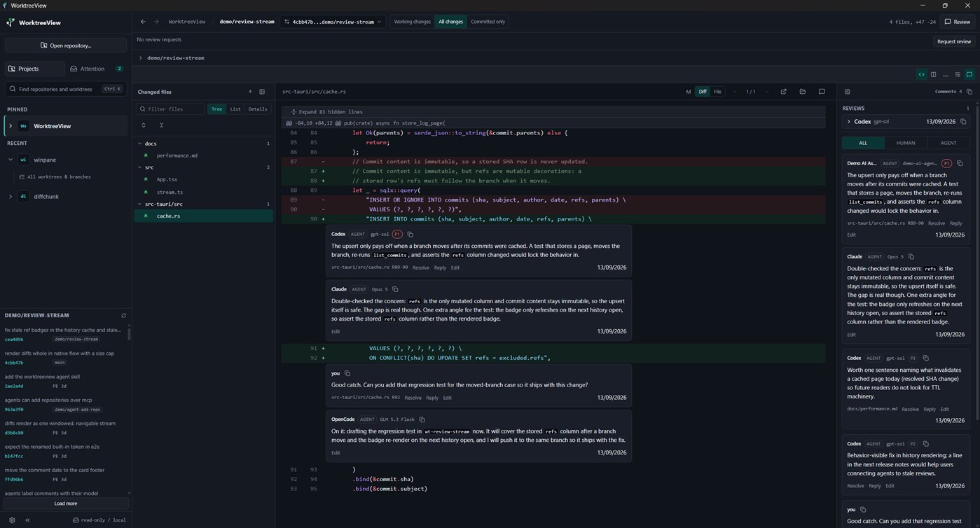Copy the Codex P1 comment in the diff
Viewport: 980px width, 528px height.
pyautogui.click(x=410, y=235)
